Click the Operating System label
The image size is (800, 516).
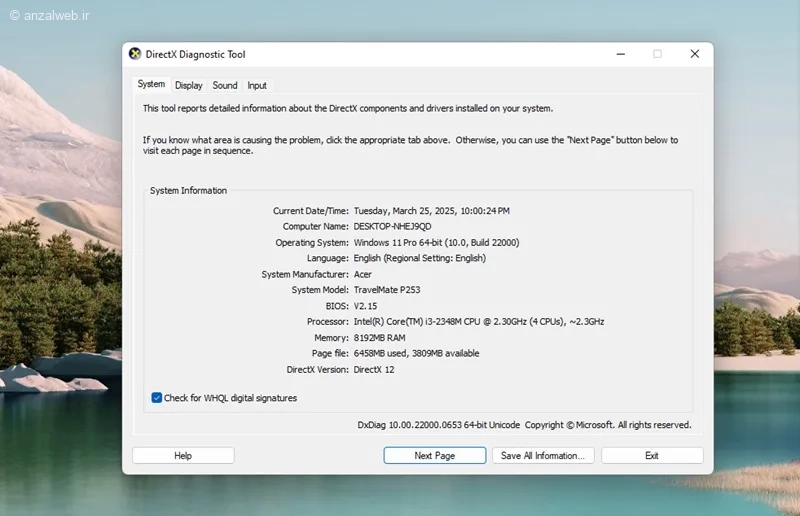pyautogui.click(x=312, y=242)
